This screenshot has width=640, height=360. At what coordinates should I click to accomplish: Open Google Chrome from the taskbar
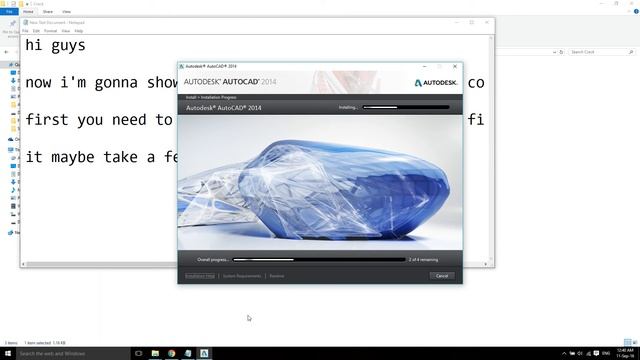coord(171,353)
